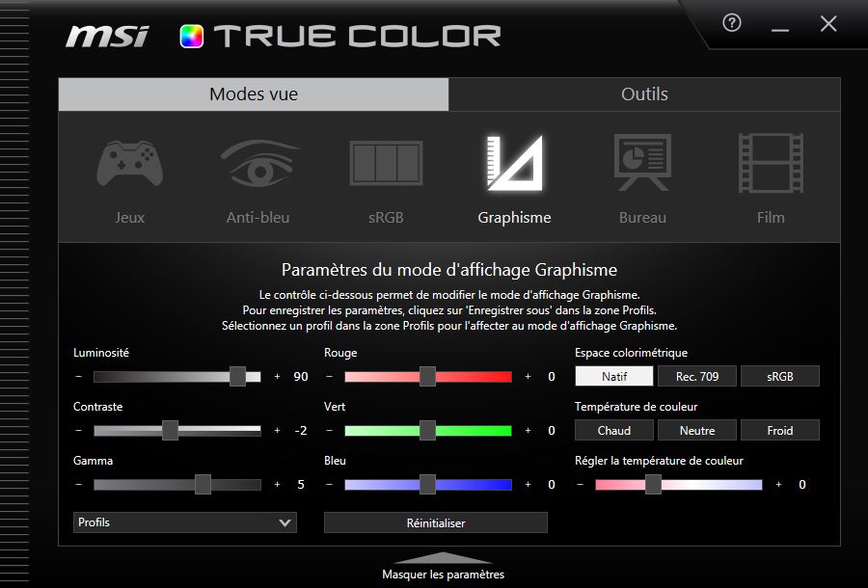Image resolution: width=868 pixels, height=588 pixels.
Task: Open help with the question mark icon
Action: click(x=732, y=24)
